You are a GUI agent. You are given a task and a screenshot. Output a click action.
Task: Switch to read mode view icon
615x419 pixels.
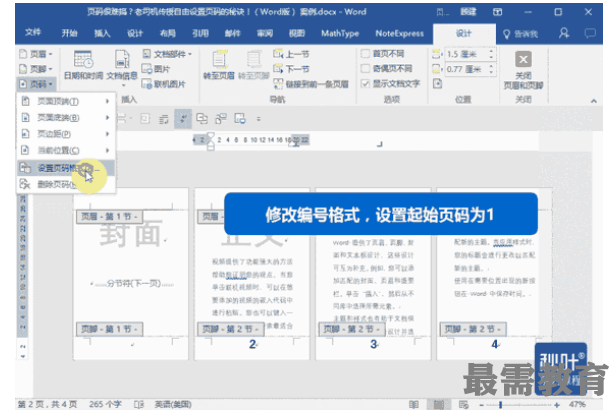413,404
